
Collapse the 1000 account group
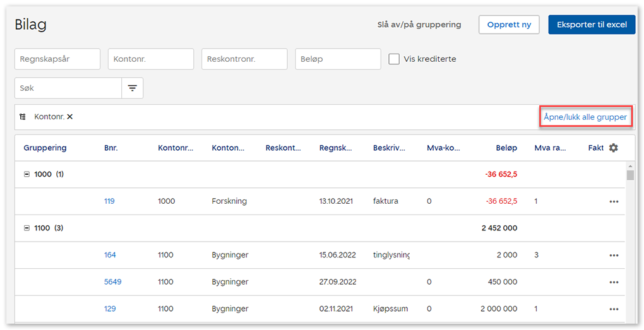click(27, 175)
